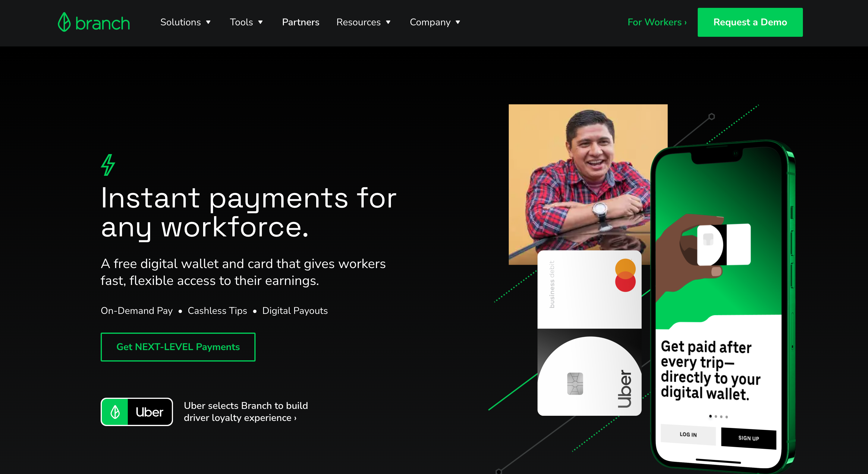Follow the For Workers link

point(657,22)
